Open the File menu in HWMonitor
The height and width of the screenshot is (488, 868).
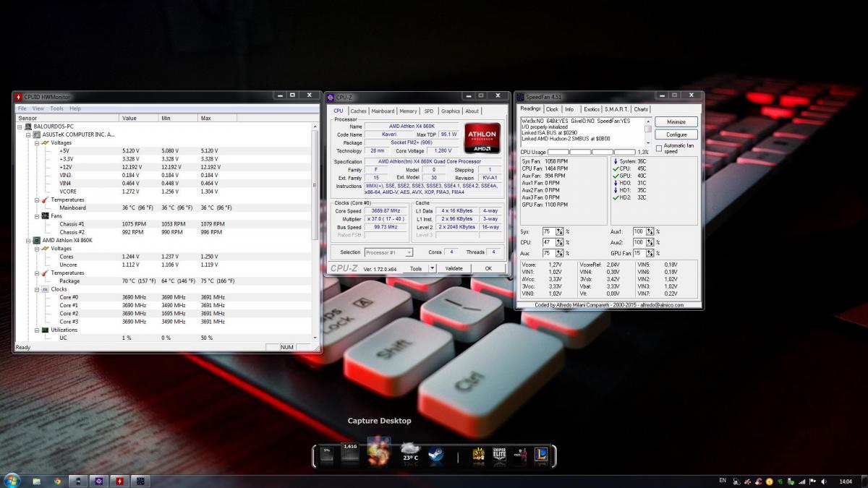22,108
